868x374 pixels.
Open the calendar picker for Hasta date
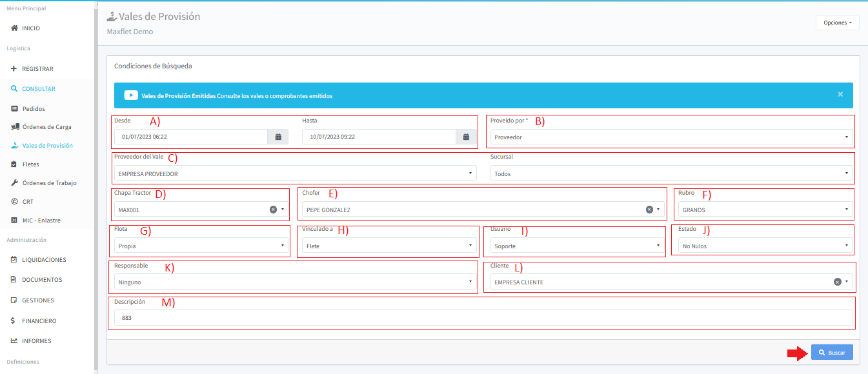[466, 137]
